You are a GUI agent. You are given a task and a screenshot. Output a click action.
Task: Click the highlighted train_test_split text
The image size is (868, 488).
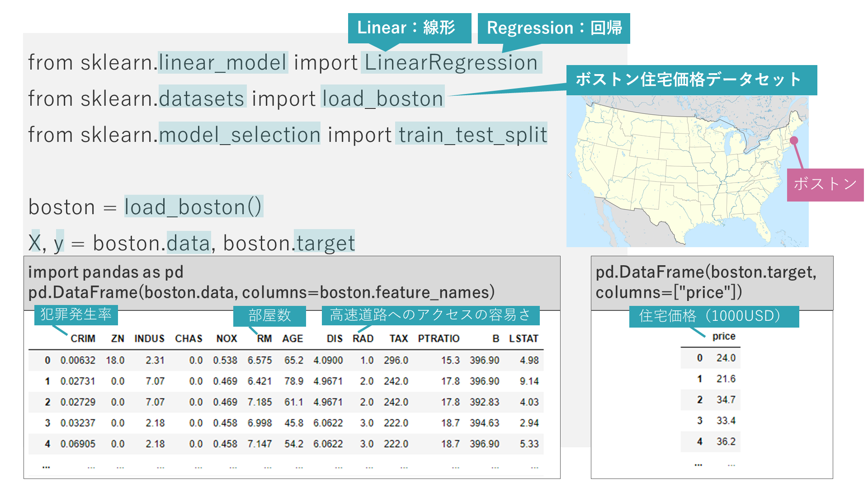[472, 135]
